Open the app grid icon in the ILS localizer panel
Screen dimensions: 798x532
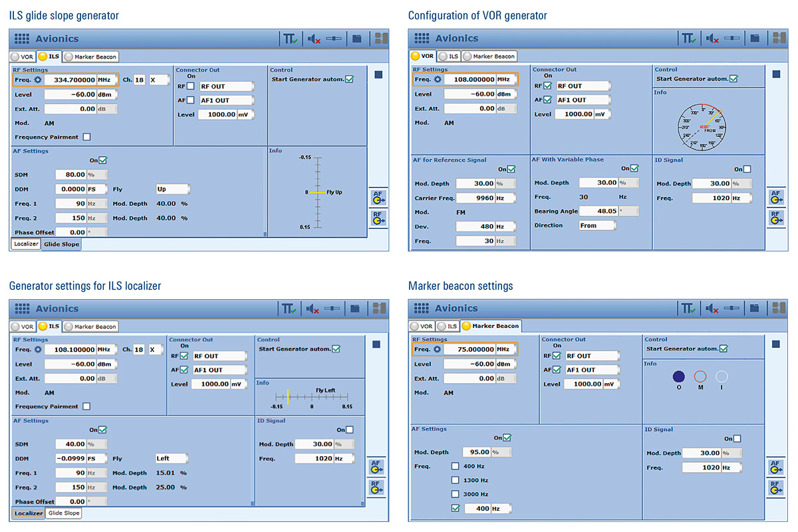click(22, 309)
